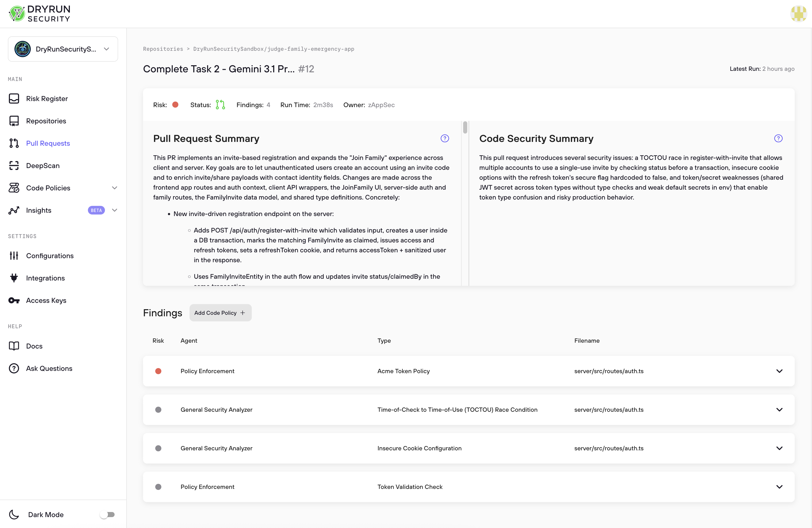
Task: Click the Add Code Policy button
Action: [x=220, y=312]
